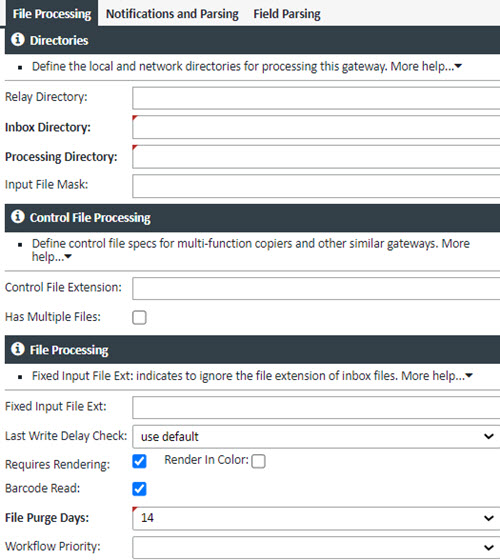Expand More help for Fixed Input File Ext
The width and height of the screenshot is (500, 560).
pos(437,376)
